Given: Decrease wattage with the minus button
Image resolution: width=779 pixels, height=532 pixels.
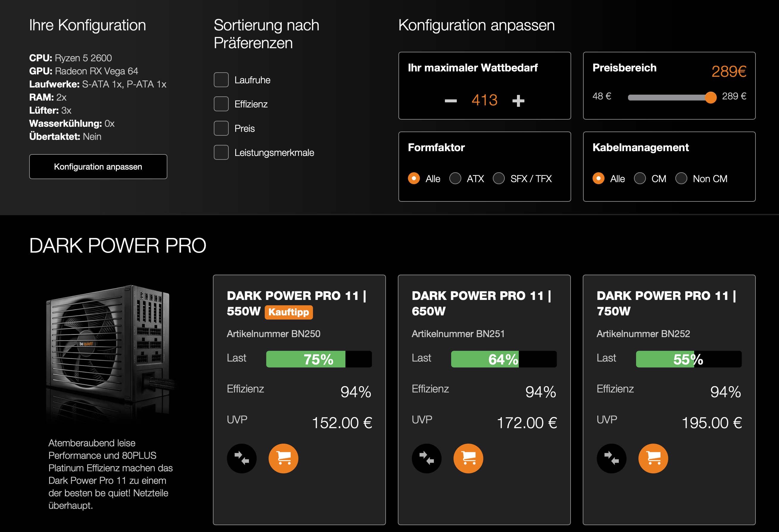Looking at the screenshot, I should tap(451, 101).
